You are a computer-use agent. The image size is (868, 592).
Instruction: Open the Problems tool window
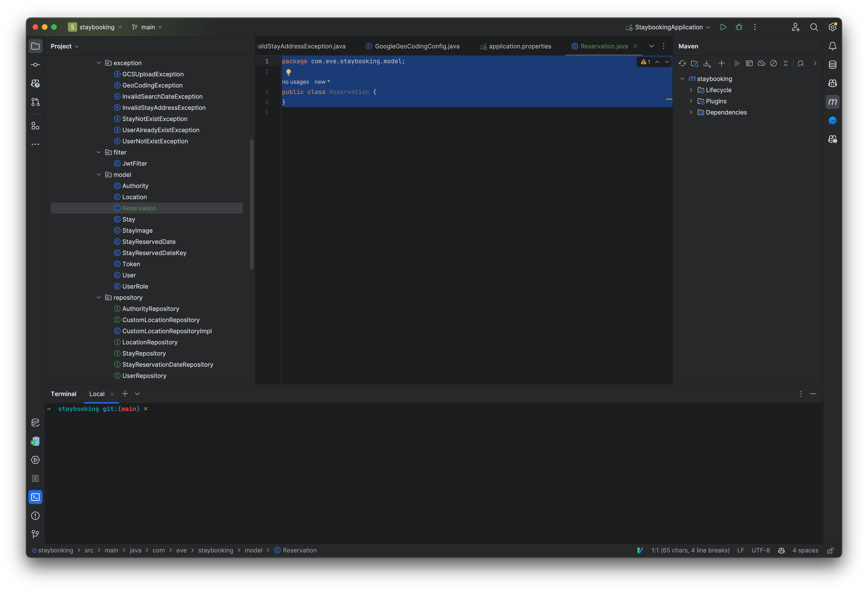[x=35, y=515]
